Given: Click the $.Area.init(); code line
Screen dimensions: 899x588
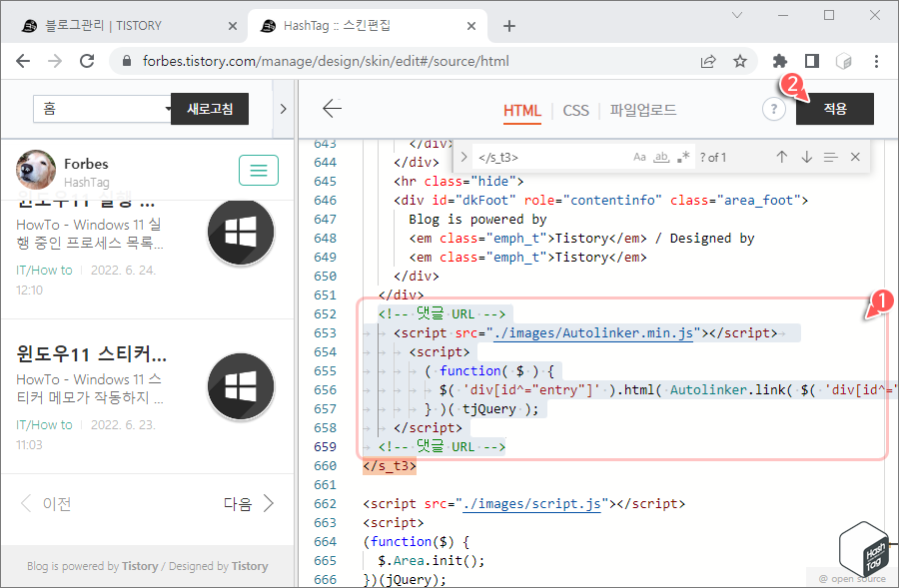Looking at the screenshot, I should [432, 560].
